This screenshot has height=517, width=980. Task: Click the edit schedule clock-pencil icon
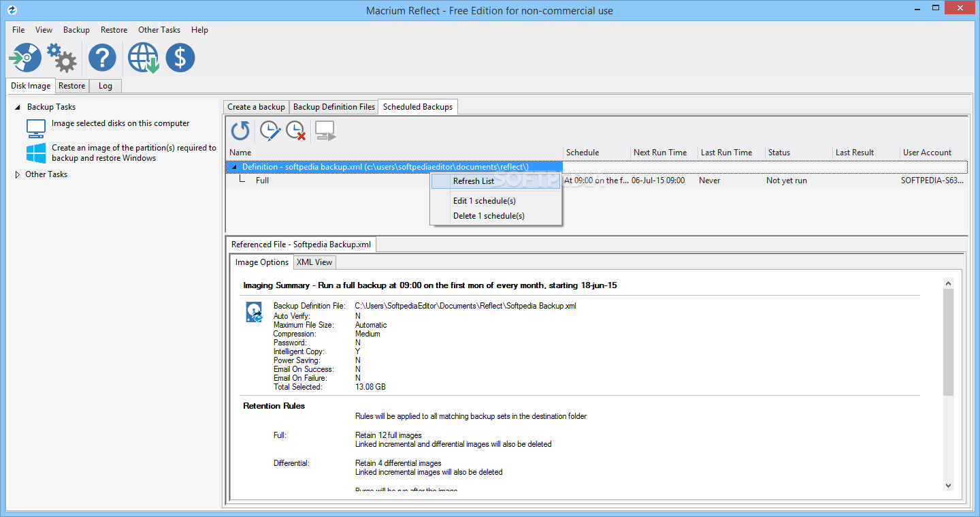270,131
